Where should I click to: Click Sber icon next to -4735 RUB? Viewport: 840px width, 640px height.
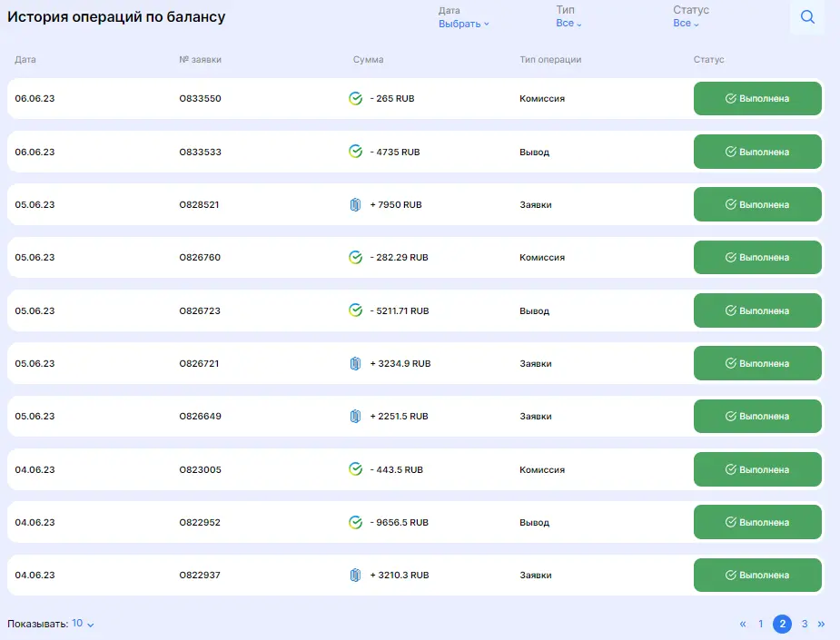coord(355,152)
